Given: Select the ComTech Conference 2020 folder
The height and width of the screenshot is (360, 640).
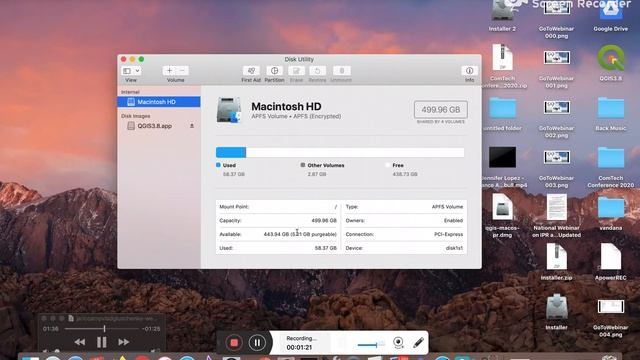Looking at the screenshot, I should pyautogui.click(x=611, y=167).
